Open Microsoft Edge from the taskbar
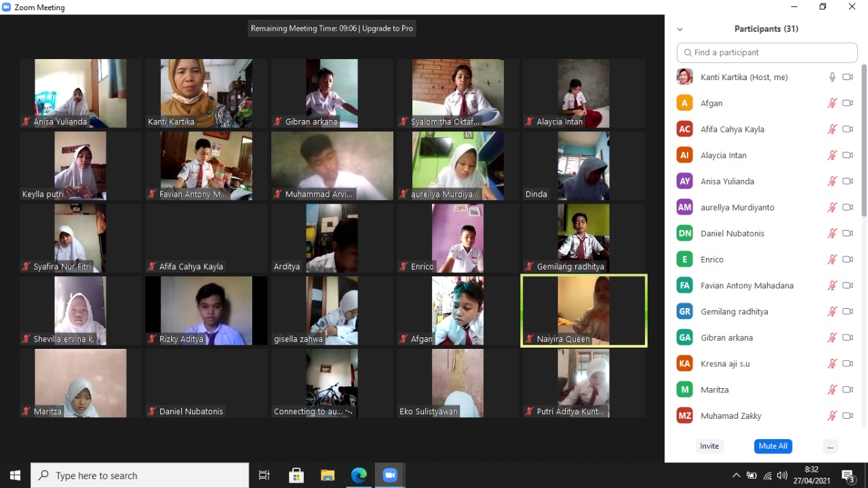Screen dimensions: 868x488 coord(359,476)
